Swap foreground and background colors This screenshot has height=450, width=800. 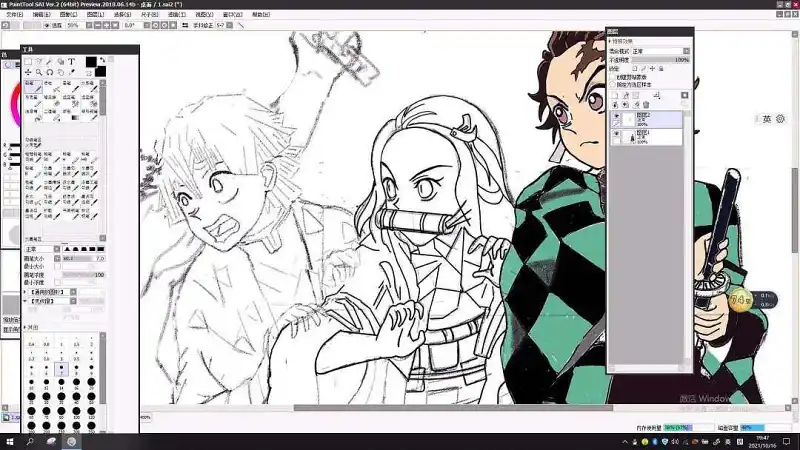click(103, 60)
